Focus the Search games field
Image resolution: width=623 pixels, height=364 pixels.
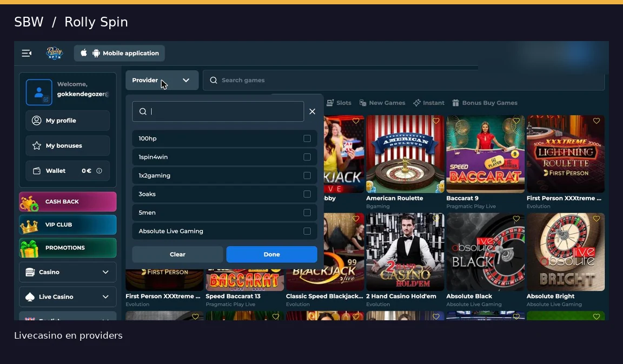(403, 80)
